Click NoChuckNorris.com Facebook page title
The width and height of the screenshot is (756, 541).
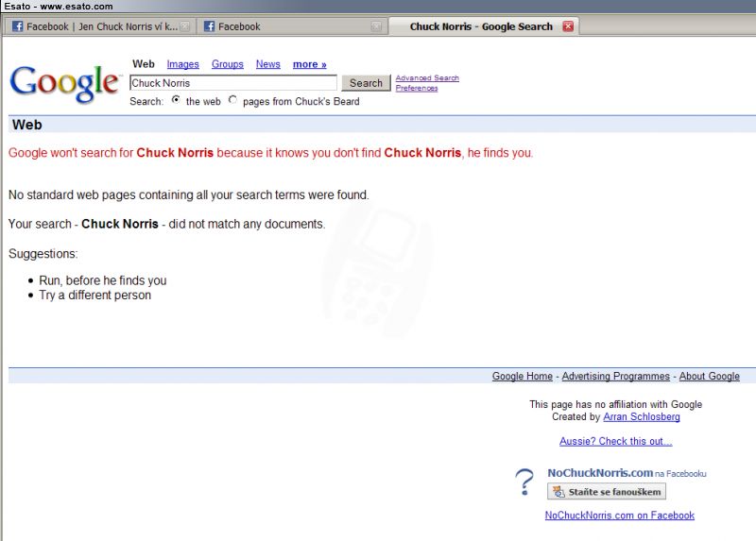click(600, 473)
